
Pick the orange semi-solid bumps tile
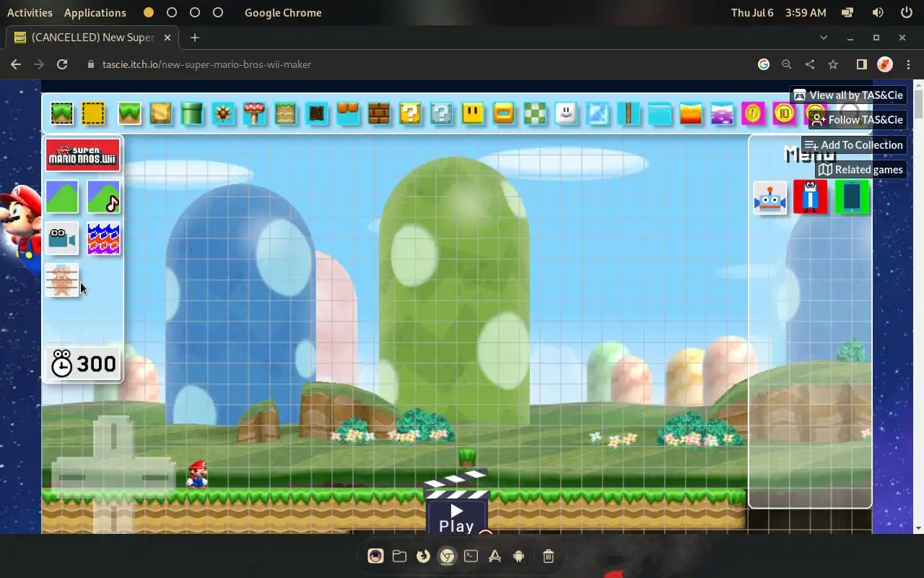click(x=348, y=113)
